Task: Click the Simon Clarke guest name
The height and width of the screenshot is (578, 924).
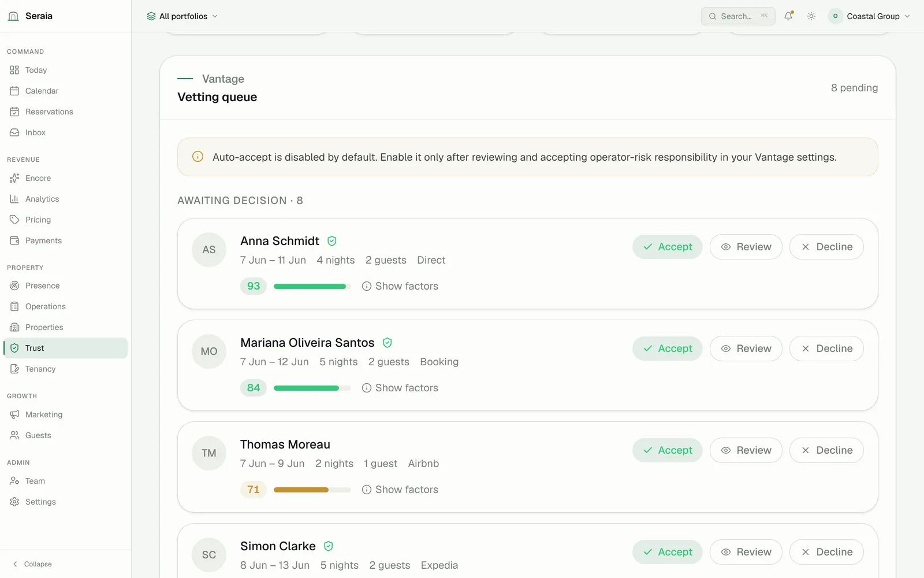Action: [x=278, y=546]
